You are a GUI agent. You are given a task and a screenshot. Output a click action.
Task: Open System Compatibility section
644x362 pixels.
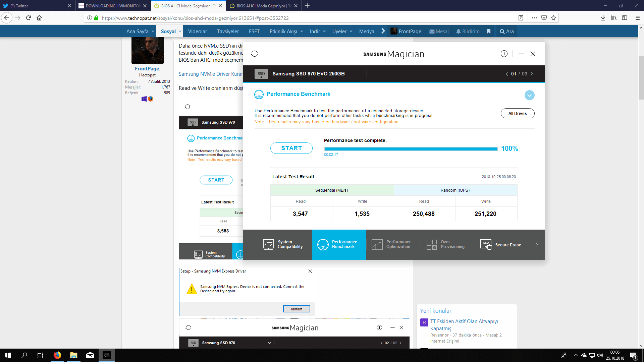click(x=283, y=244)
